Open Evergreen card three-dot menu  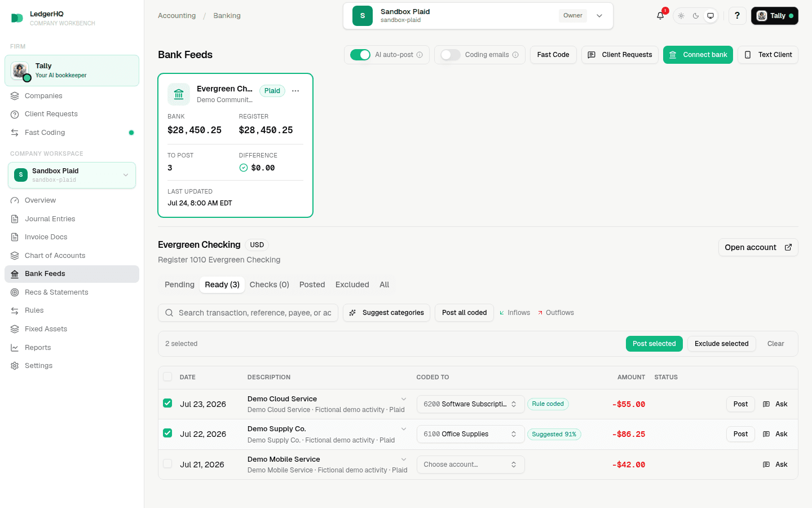pos(295,91)
